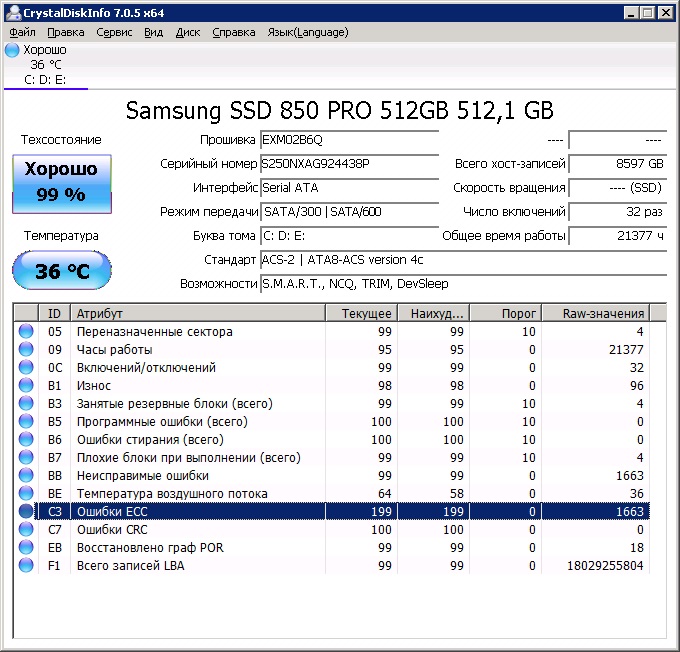Click the status orb for attribute 09
The width and height of the screenshot is (680, 652).
click(26, 349)
